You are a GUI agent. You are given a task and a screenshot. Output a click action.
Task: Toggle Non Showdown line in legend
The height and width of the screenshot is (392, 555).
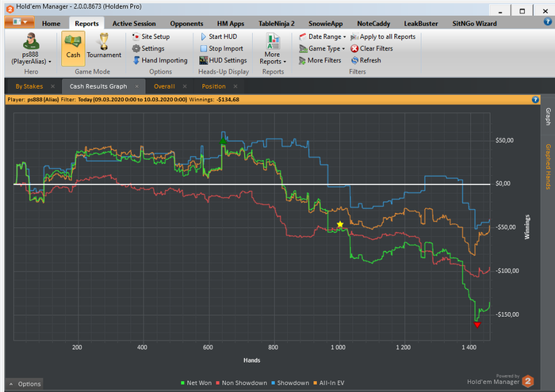(241, 382)
